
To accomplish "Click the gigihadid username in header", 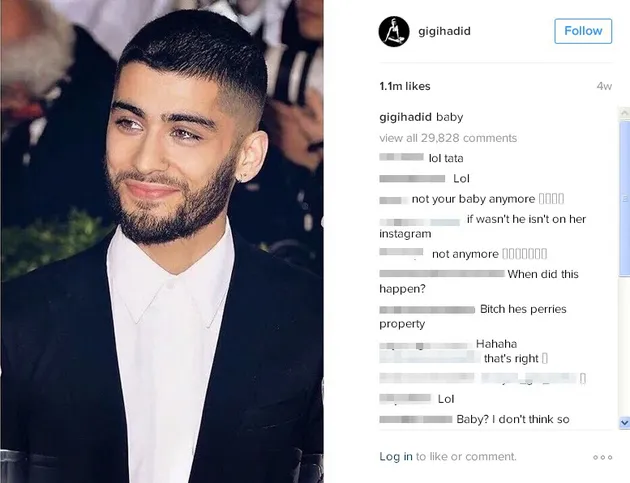I will click(444, 31).
